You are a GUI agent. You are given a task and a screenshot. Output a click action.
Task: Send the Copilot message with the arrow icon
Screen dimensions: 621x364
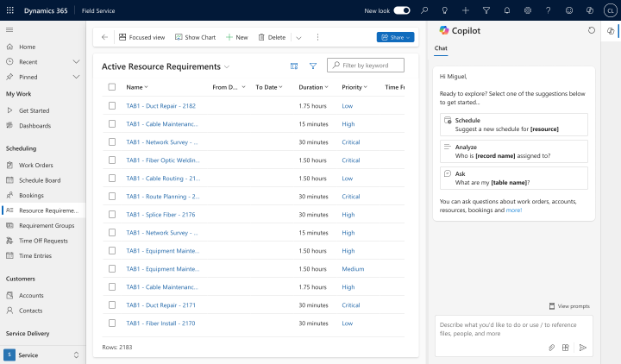582,348
